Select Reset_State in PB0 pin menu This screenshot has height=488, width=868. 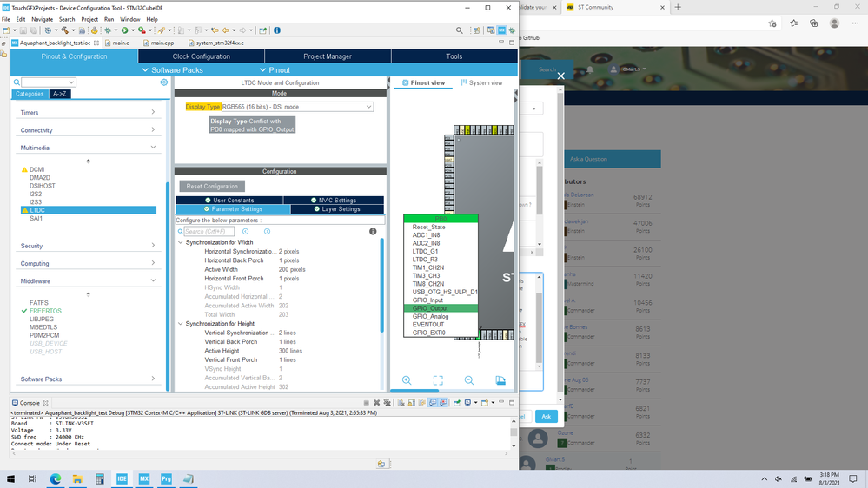pyautogui.click(x=441, y=227)
